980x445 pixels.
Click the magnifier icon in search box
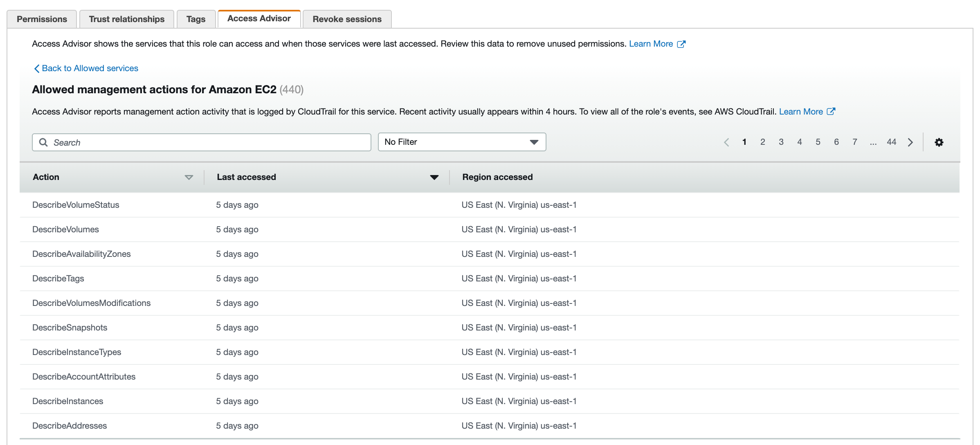click(44, 142)
